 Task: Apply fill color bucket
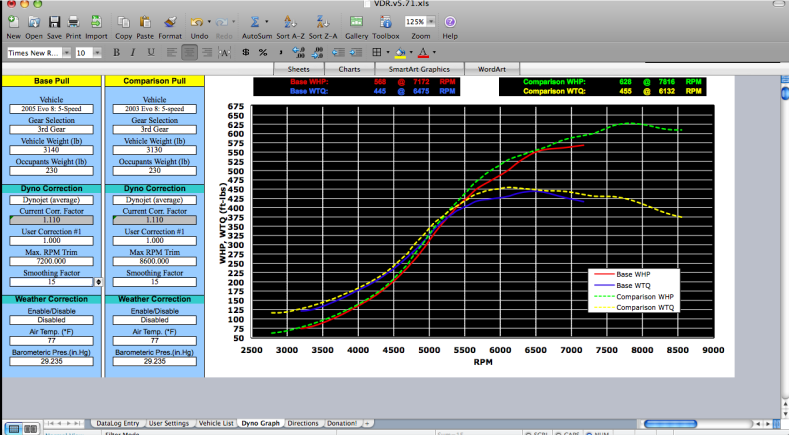pos(401,52)
